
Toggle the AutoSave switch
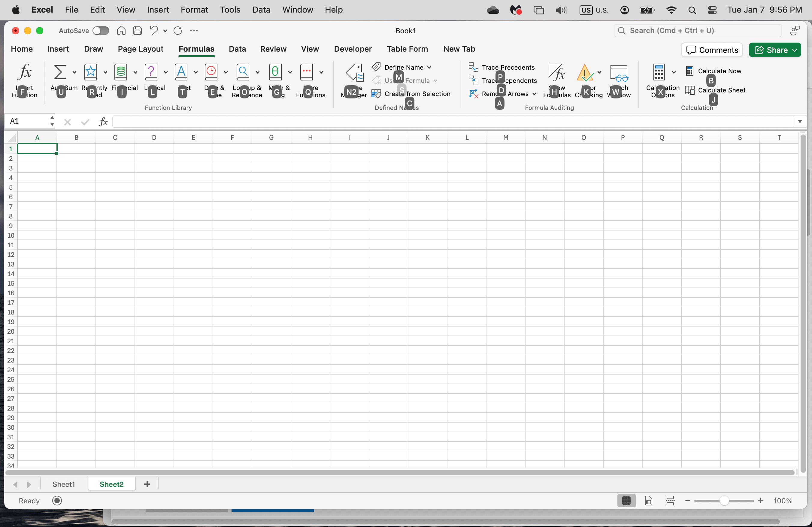pos(101,31)
